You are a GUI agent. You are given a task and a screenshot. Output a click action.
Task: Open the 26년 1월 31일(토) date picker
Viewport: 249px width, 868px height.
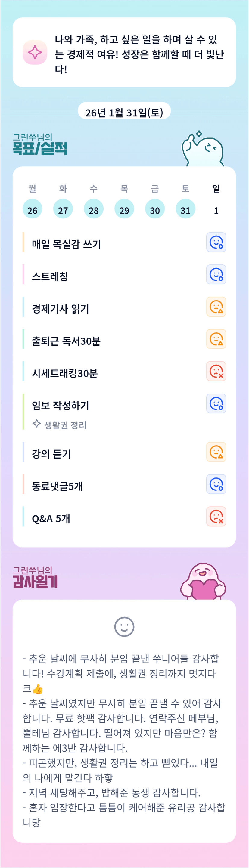tap(124, 112)
